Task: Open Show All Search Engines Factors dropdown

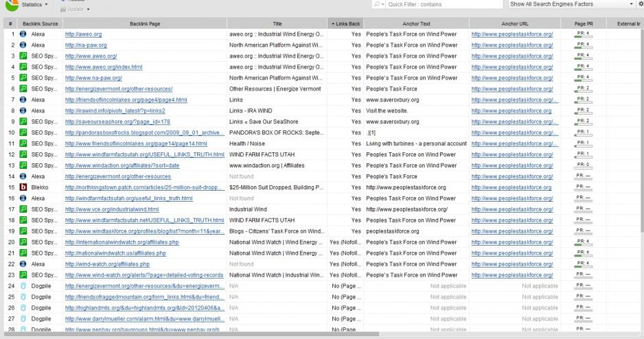Action: point(571,4)
